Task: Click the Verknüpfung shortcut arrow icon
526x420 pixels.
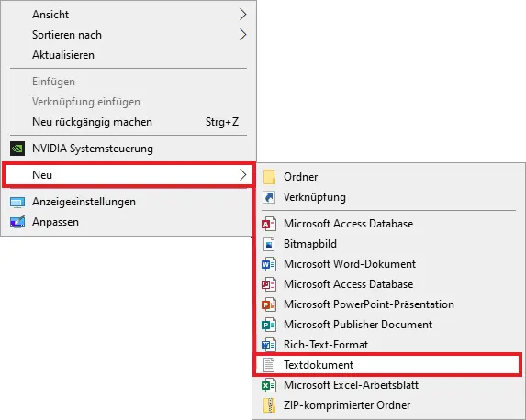Action: 269,197
